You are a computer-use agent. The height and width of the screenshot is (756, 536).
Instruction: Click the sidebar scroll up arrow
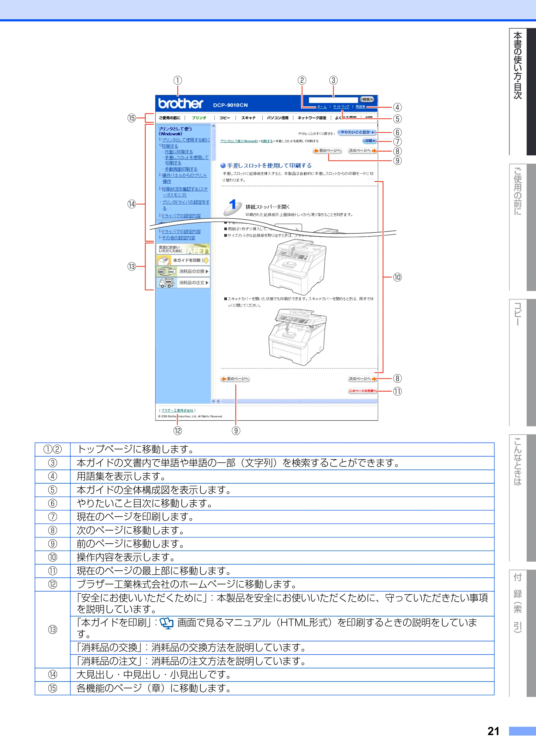213,126
